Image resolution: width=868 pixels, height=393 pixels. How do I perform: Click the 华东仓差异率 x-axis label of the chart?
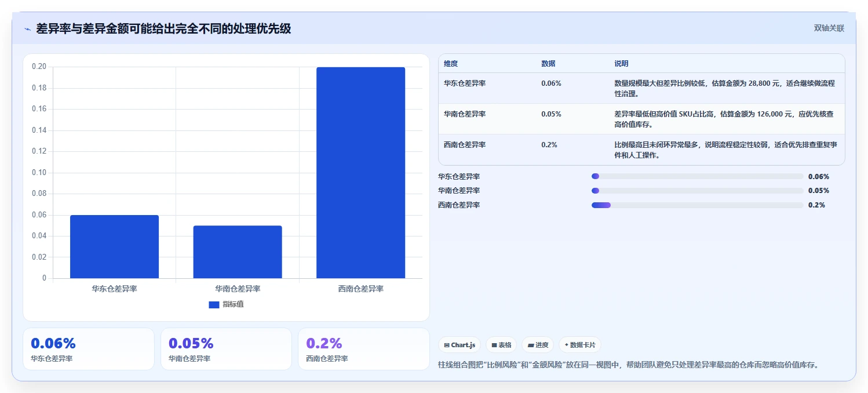(x=114, y=288)
